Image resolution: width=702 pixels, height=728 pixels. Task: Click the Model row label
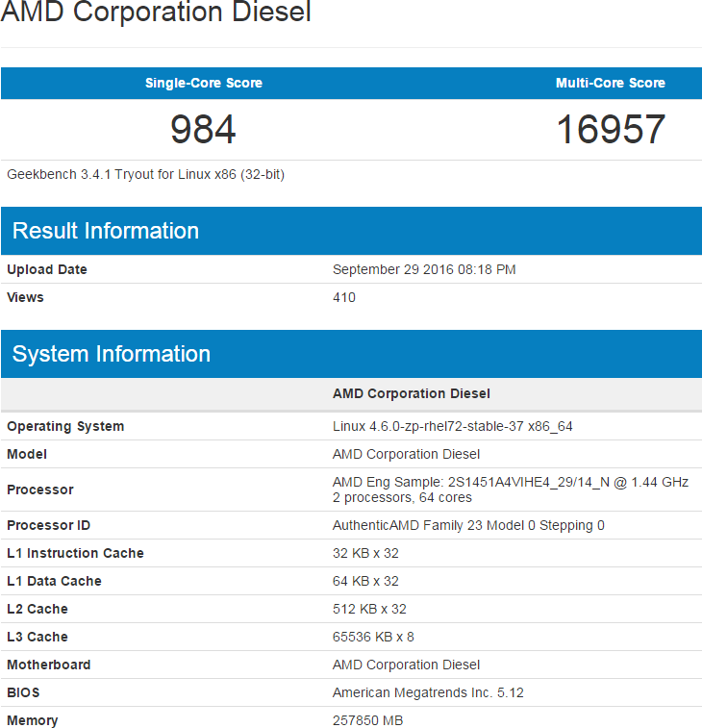click(x=27, y=454)
